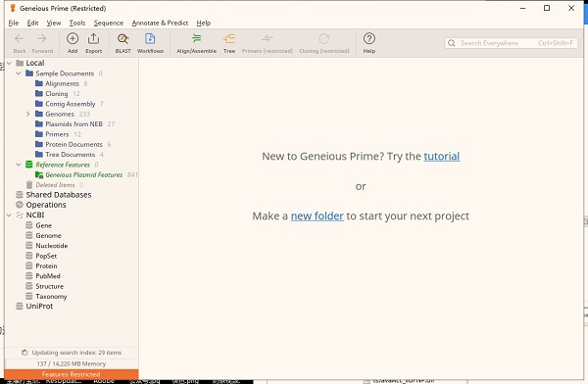Select the Plasmids from NEB folder

74,124
